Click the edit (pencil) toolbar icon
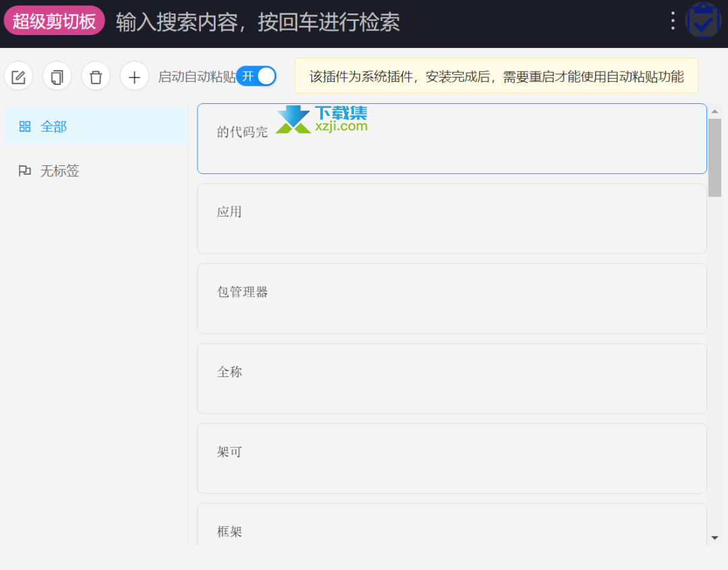Screen dimensions: 728x570 tap(19, 76)
